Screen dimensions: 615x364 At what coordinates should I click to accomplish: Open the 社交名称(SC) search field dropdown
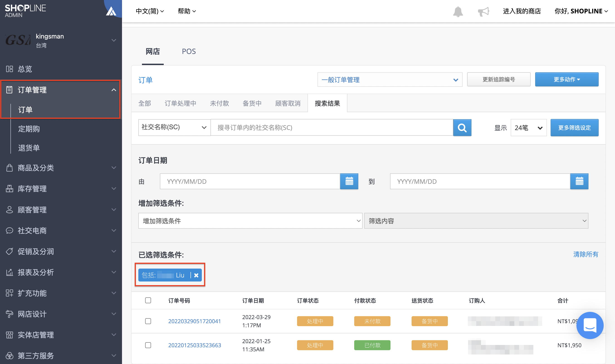pyautogui.click(x=174, y=128)
